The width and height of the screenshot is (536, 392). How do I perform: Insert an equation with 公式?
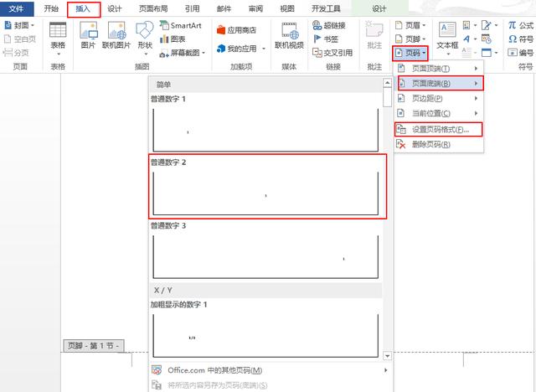(x=521, y=25)
